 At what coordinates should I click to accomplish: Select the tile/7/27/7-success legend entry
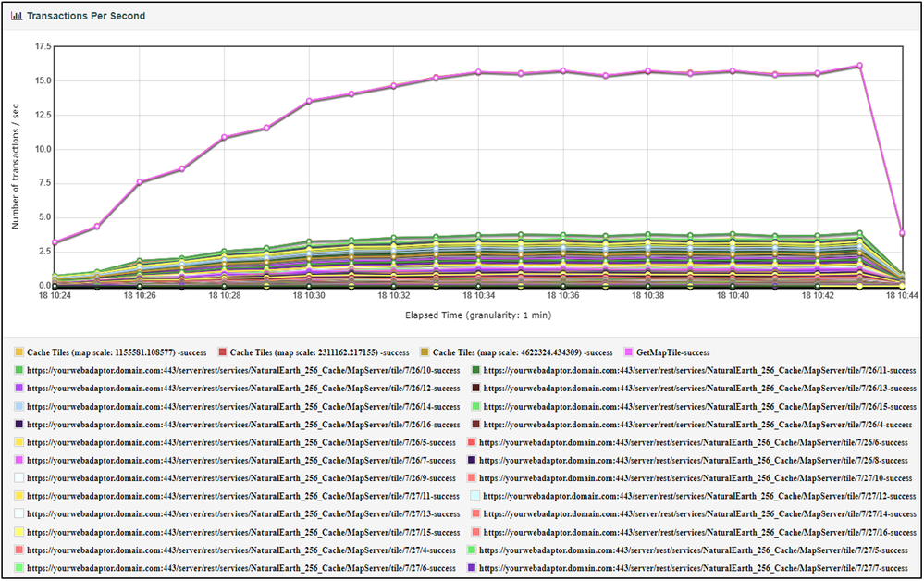pos(687,568)
